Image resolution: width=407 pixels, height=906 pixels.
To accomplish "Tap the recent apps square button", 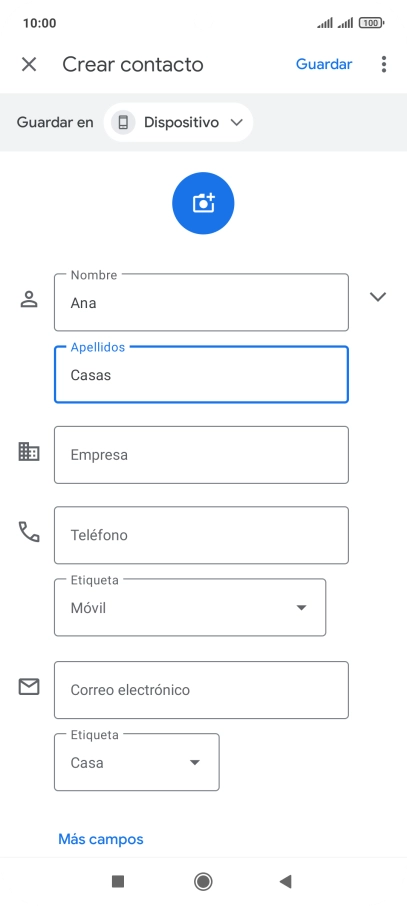I will click(118, 881).
